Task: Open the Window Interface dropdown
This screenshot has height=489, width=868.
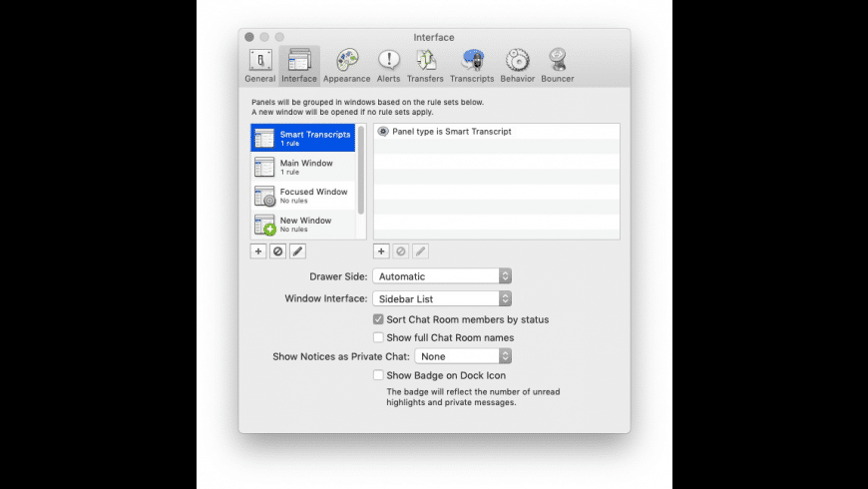Action: 442,298
